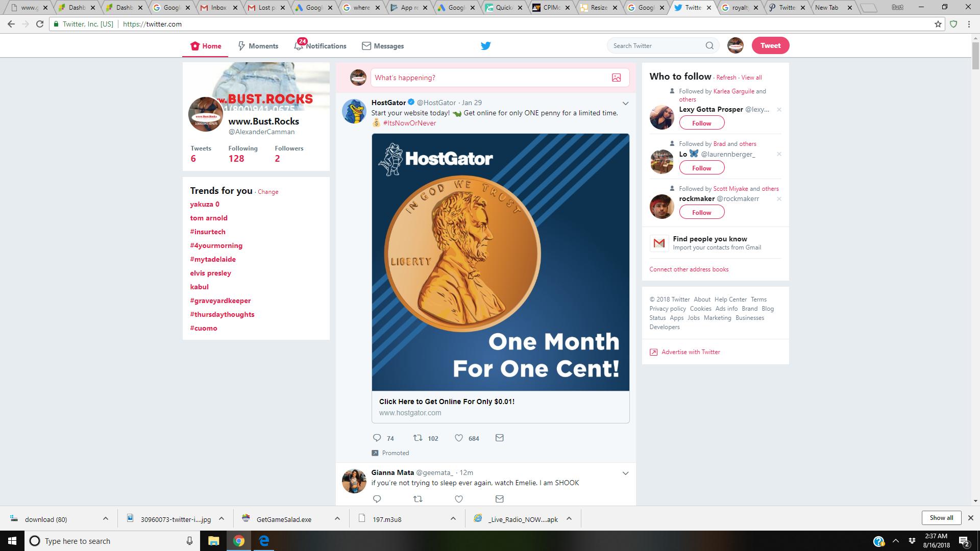This screenshot has width=980, height=551.
Task: Go to the Moments tab
Action: pyautogui.click(x=258, y=46)
